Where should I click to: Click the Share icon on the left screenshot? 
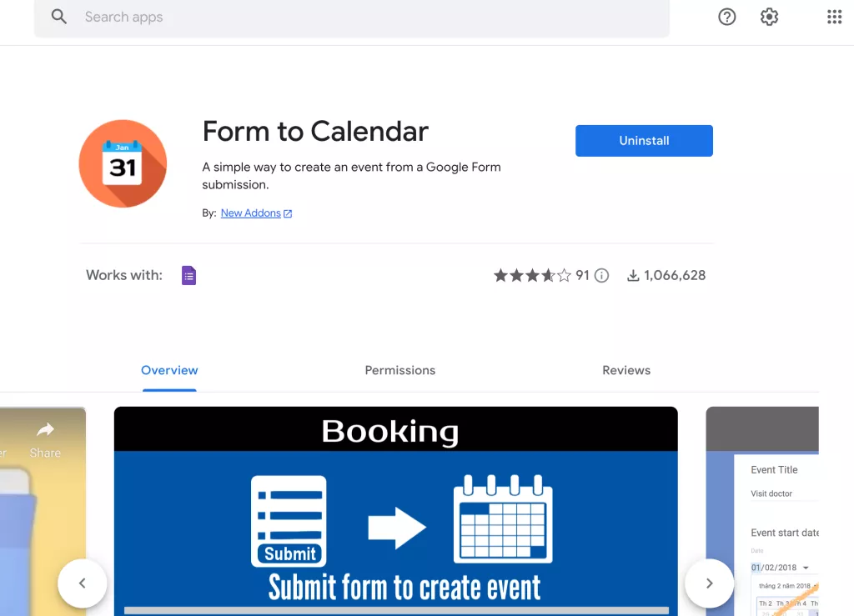[x=44, y=429]
